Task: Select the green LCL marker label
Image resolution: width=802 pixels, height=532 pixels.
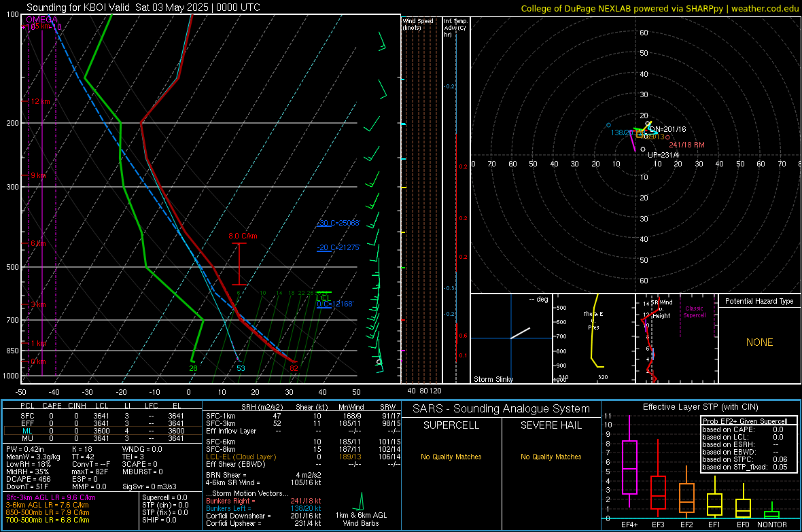Action: tap(324, 298)
